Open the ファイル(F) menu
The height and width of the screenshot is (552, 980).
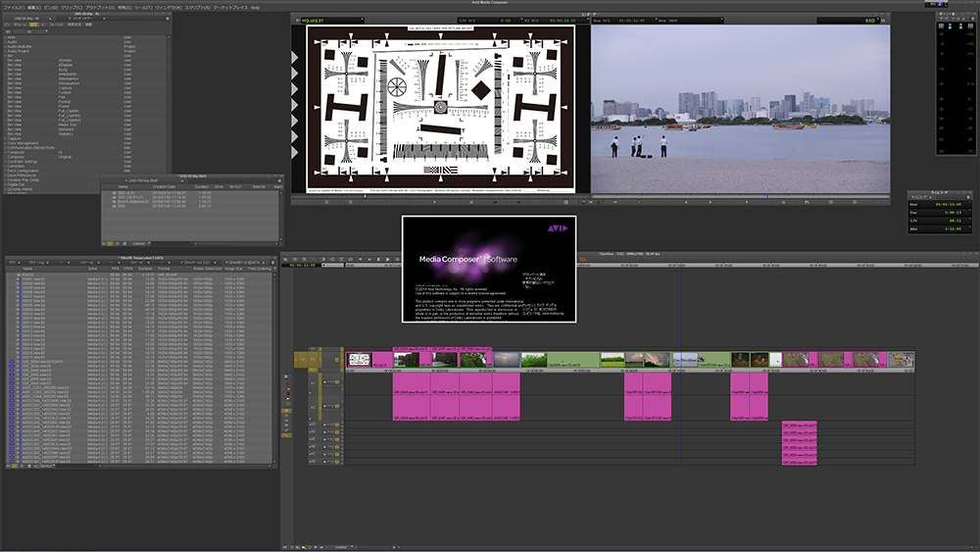click(x=14, y=8)
